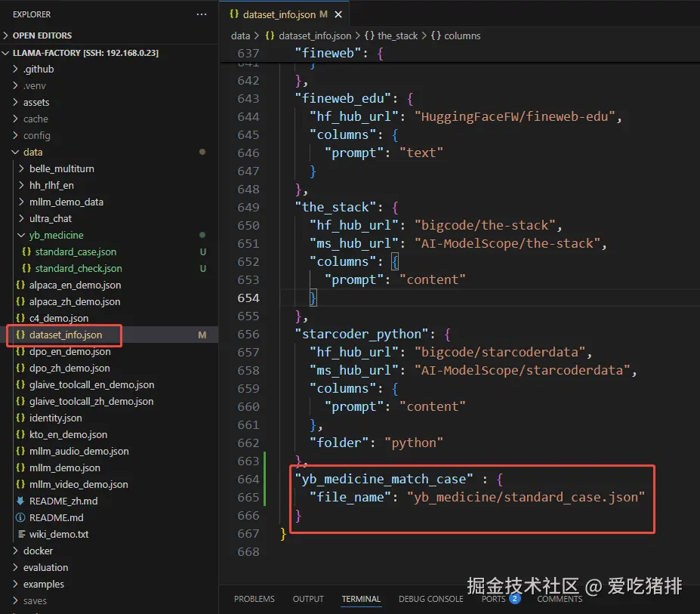Click the data breadcrumb segment
Image resolution: width=700 pixels, height=614 pixels.
(240, 35)
